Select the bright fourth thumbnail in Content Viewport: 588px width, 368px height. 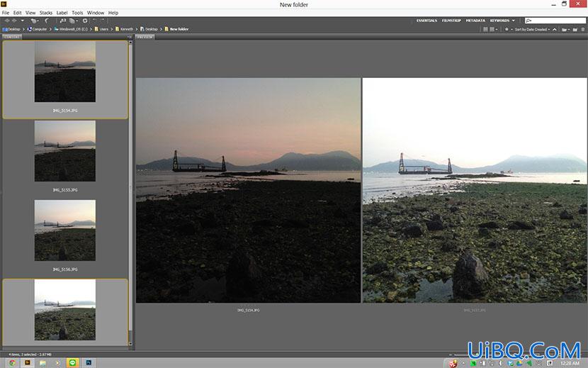(65, 310)
